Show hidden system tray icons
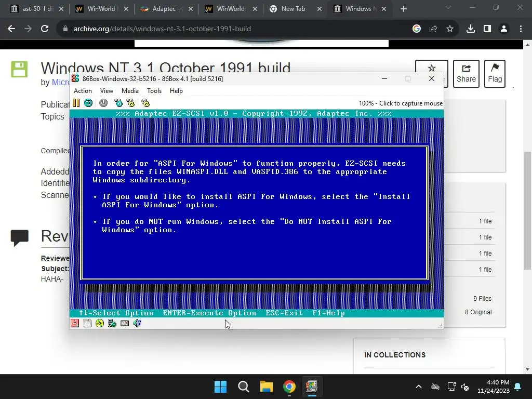Image resolution: width=532 pixels, height=399 pixels. (x=419, y=387)
